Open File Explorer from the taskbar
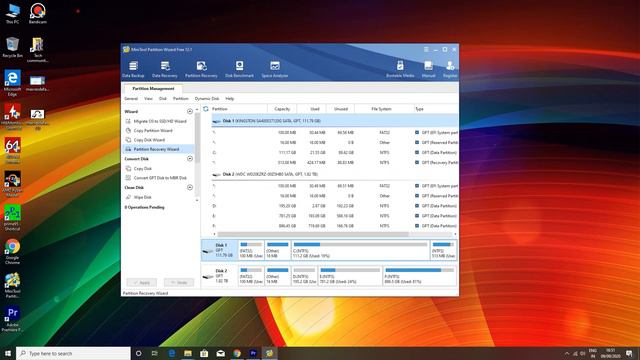The width and height of the screenshot is (640, 360). tap(188, 353)
